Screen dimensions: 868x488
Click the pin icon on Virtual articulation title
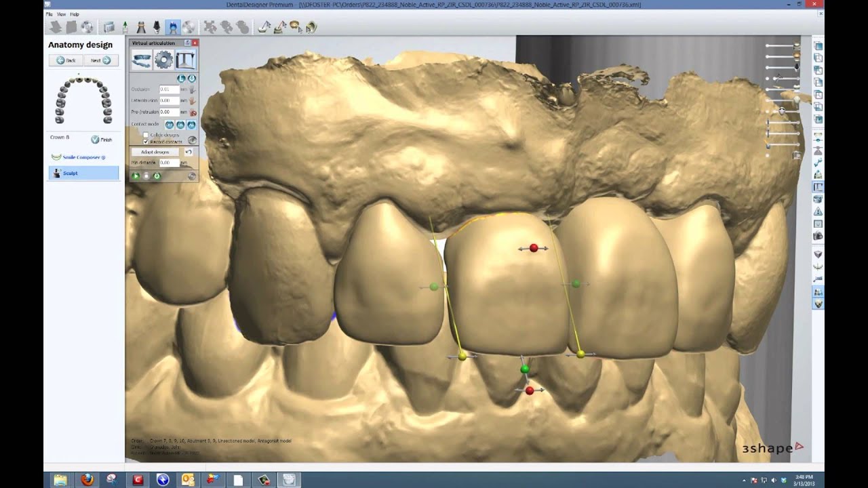coord(187,43)
